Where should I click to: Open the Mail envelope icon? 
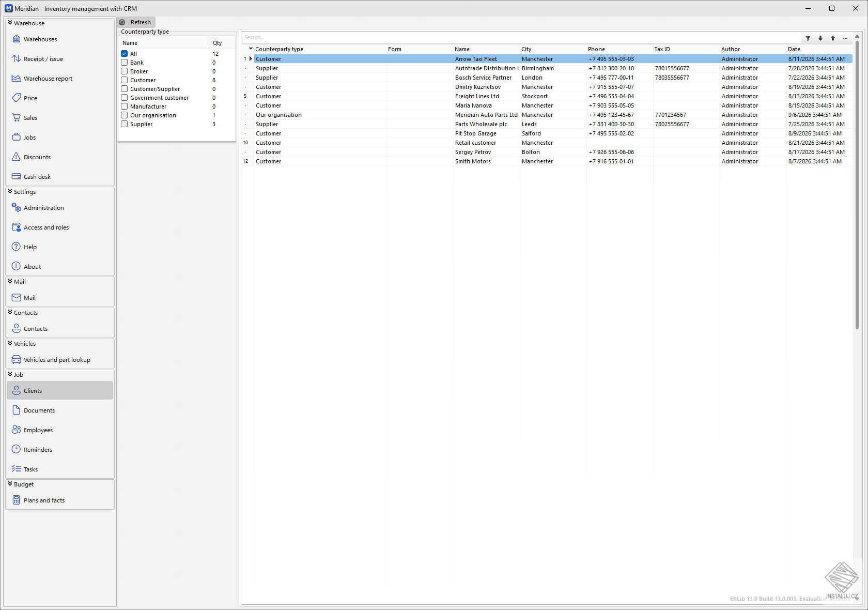tap(17, 298)
